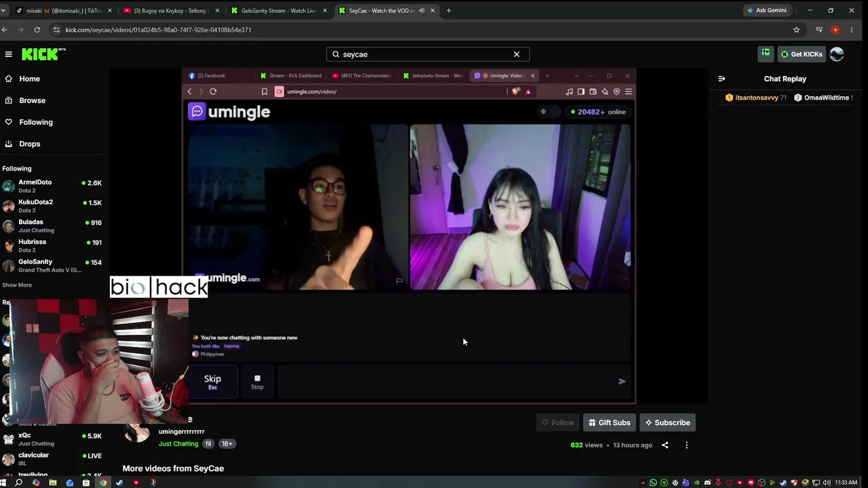Close the Bugoy na Koykoy YouTube tab
The image size is (868, 488).
(217, 11)
